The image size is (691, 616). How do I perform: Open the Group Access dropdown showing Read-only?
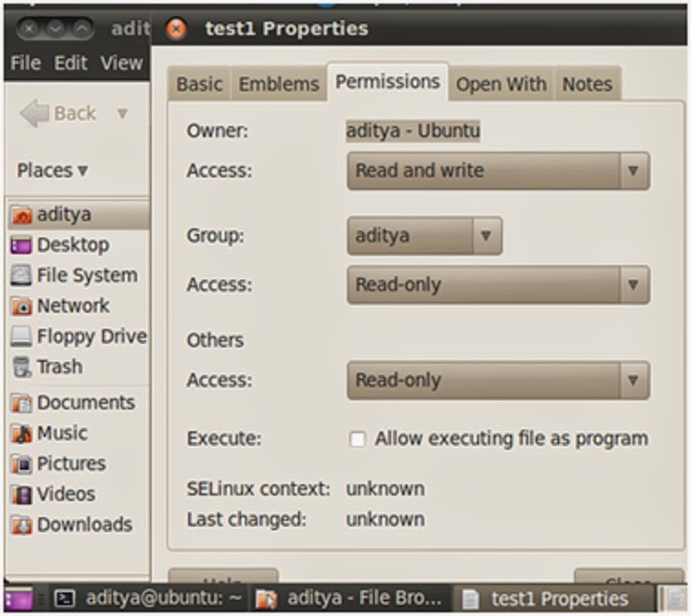(498, 284)
